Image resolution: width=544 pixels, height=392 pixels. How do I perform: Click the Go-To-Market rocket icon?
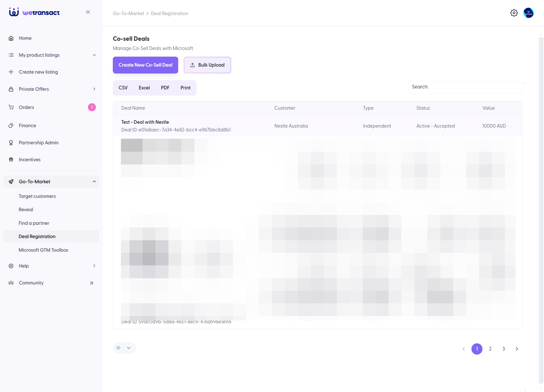tap(11, 182)
